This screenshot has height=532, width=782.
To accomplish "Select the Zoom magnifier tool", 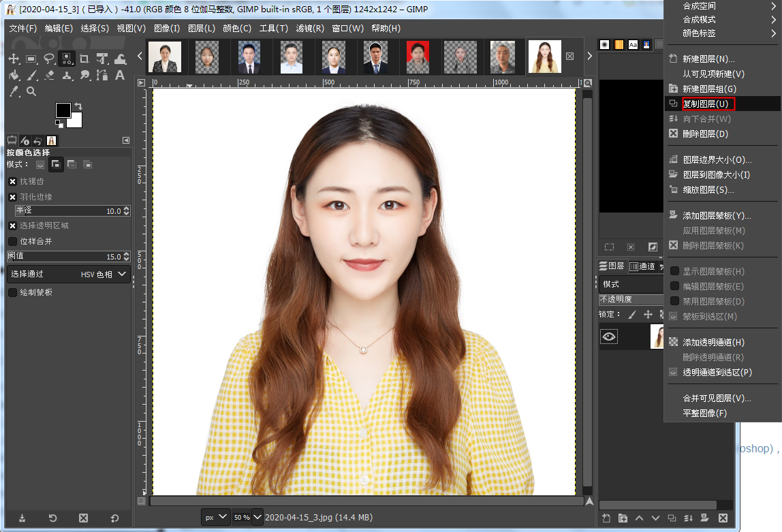I will point(31,91).
